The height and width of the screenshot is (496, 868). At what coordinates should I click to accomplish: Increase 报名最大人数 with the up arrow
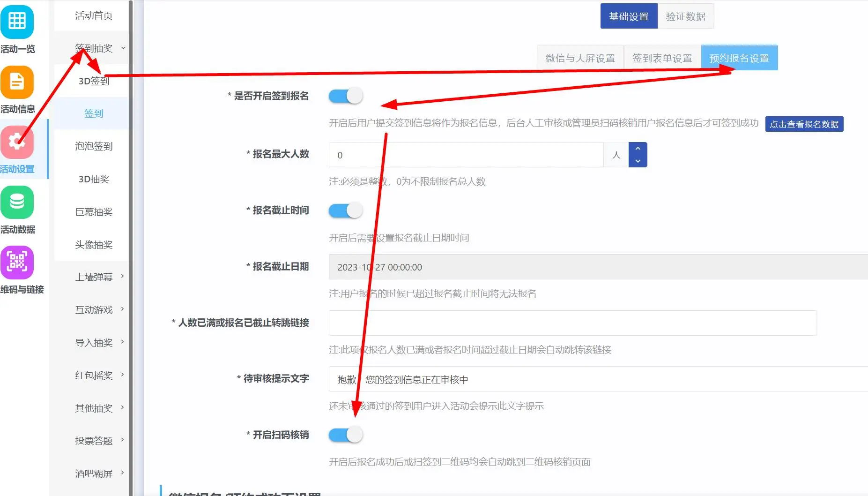(x=638, y=149)
